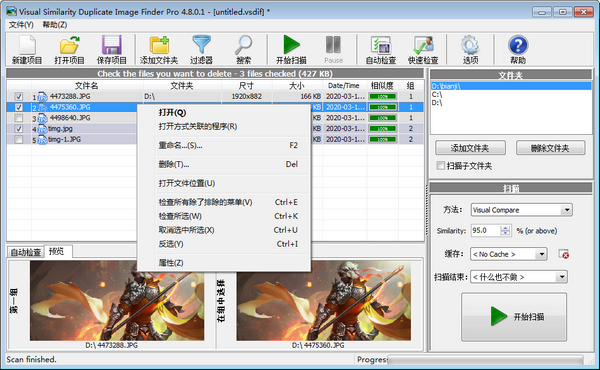The width and height of the screenshot is (600, 370).
Task: Click the 新建项目 new project icon
Action: [27, 46]
